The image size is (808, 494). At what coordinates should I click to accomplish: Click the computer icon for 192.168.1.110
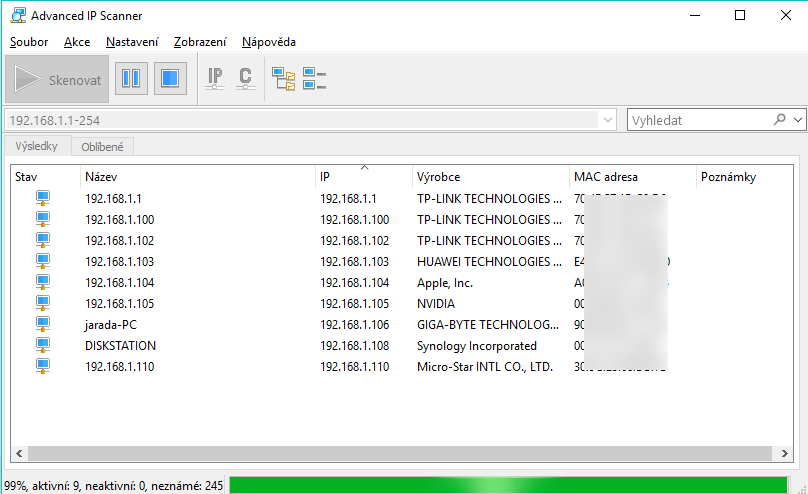click(x=43, y=366)
